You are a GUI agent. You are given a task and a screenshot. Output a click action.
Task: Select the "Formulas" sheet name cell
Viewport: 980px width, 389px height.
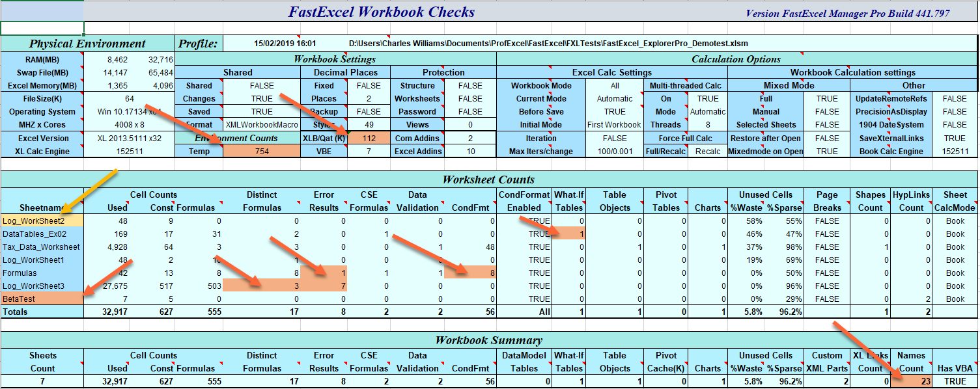[x=42, y=273]
